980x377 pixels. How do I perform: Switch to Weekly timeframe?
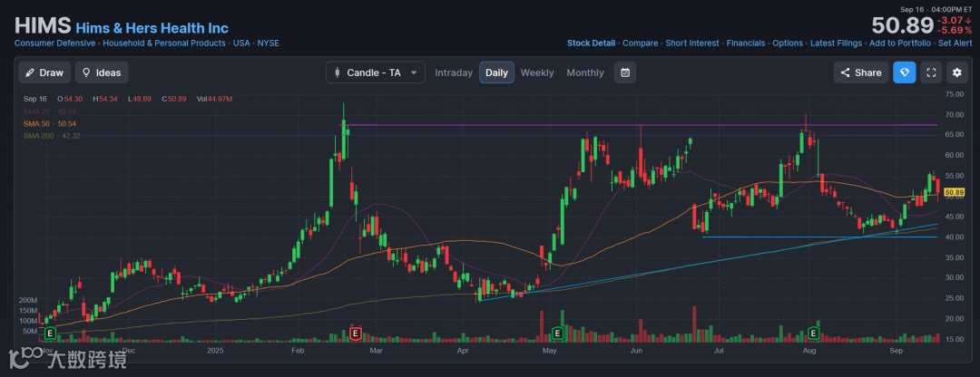tap(537, 72)
